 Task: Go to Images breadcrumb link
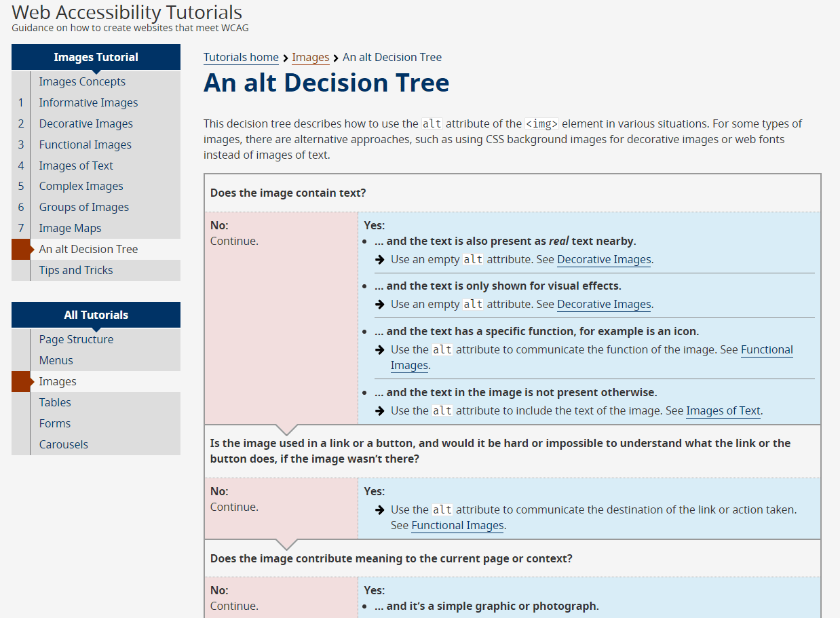click(310, 58)
